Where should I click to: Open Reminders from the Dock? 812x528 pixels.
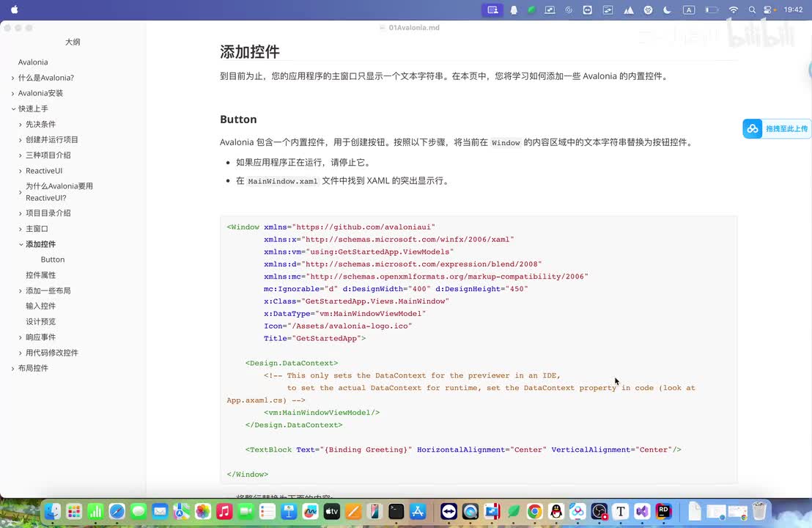[267, 512]
